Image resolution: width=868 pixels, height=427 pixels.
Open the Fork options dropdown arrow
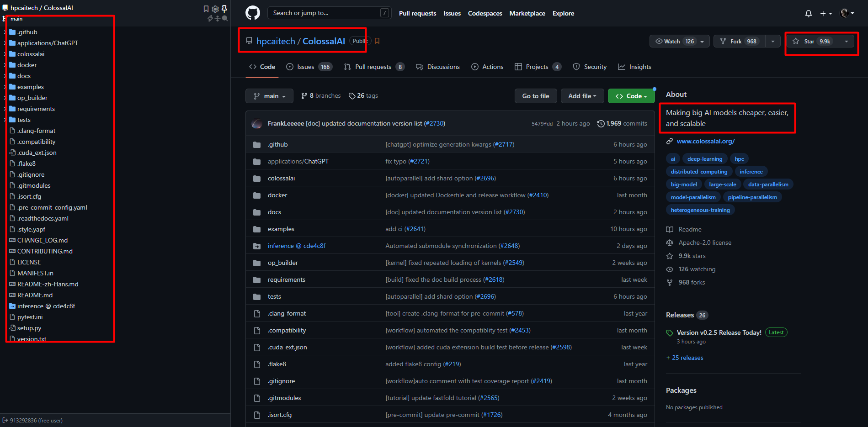772,42
